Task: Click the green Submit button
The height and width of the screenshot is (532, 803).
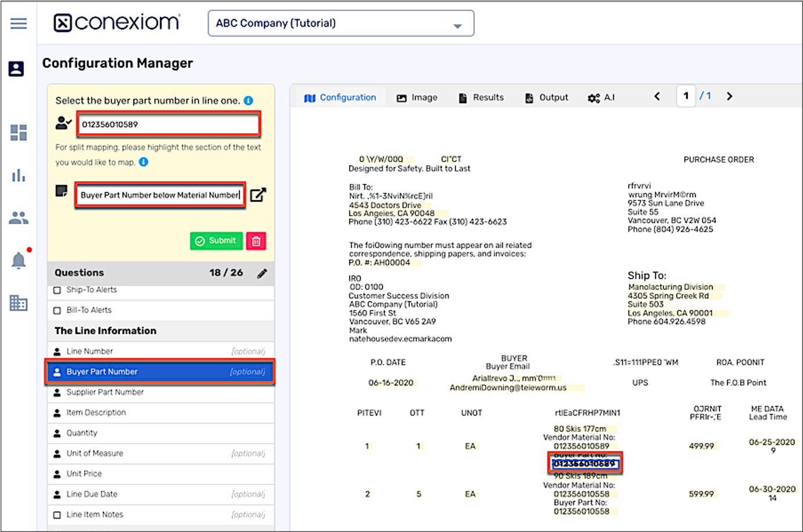Action: (216, 241)
